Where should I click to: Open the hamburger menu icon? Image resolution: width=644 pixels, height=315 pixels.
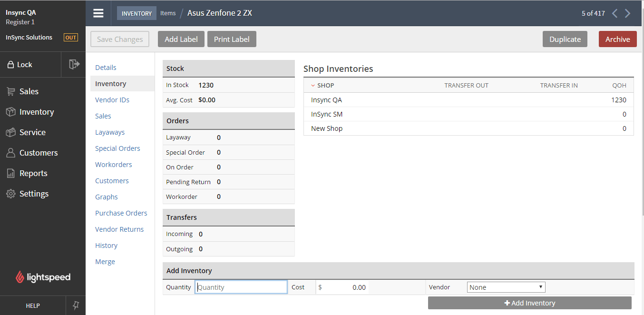point(98,13)
